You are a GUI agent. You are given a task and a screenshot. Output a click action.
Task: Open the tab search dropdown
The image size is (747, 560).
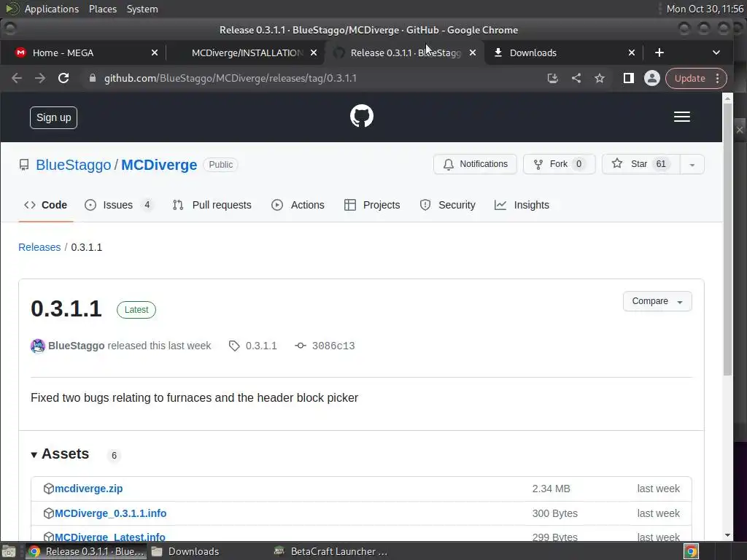pos(716,52)
